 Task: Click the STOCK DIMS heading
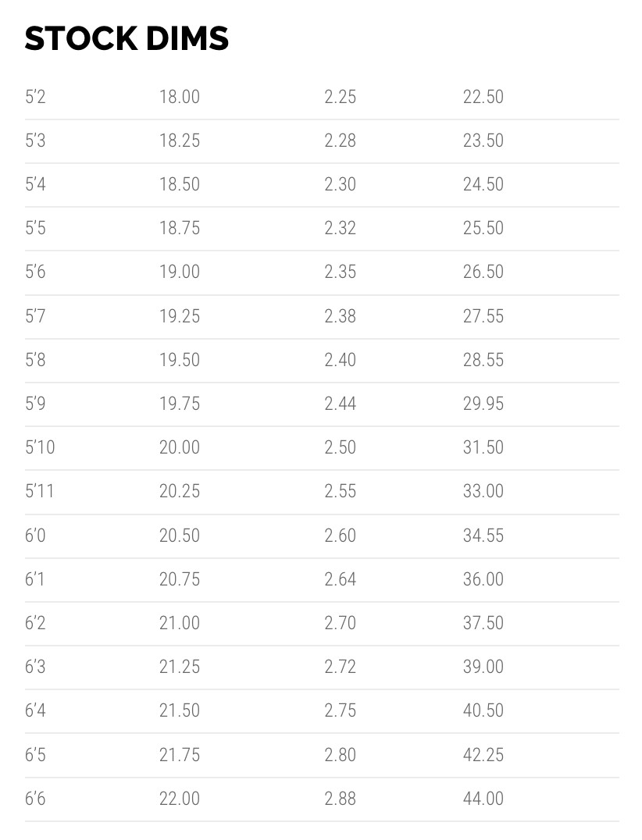click(127, 39)
